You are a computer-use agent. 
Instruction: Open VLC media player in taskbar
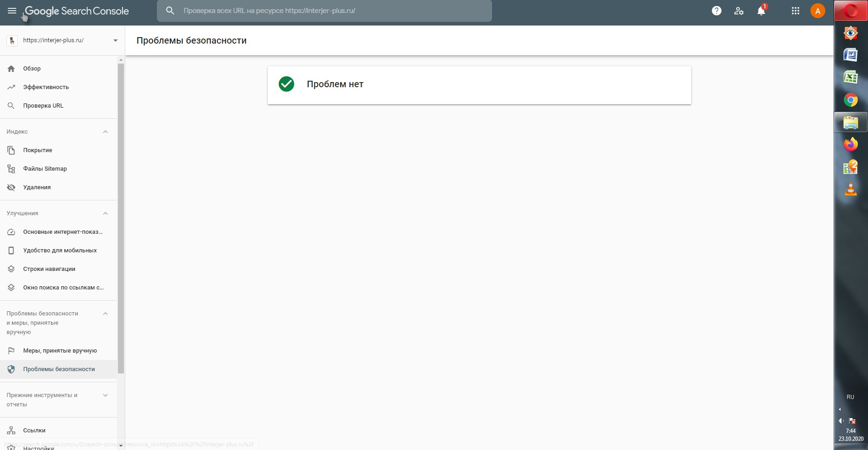point(851,189)
